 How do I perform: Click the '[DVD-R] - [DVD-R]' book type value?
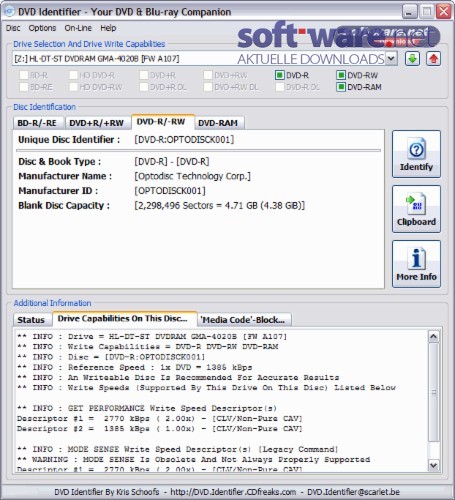[172, 161]
